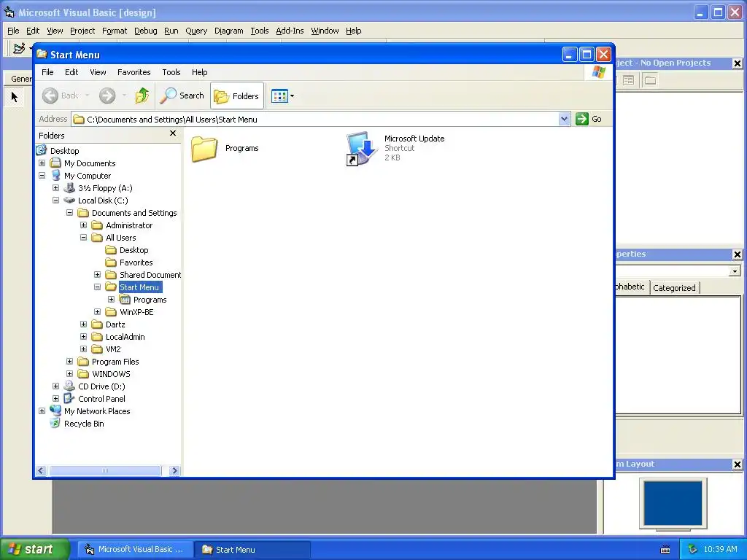747x560 pixels.
Task: Select Program Files folder in tree
Action: 115,362
